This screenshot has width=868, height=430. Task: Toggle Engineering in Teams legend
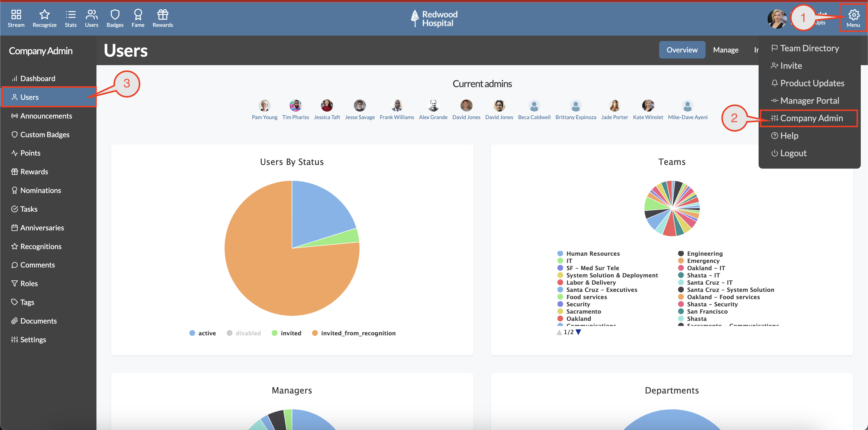pos(700,254)
